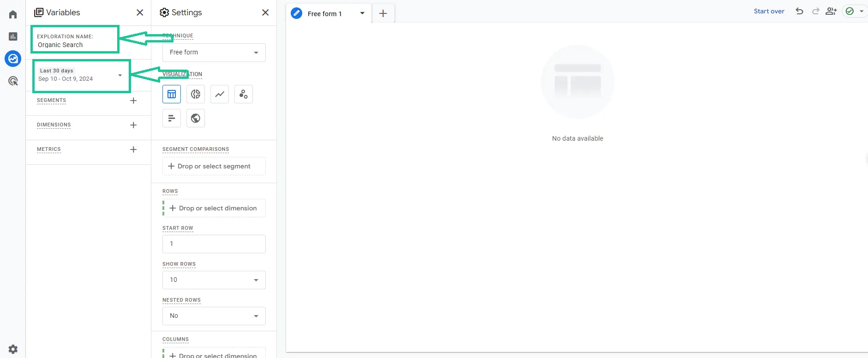The width and height of the screenshot is (868, 358).
Task: Open the Show Rows dropdown
Action: 214,280
